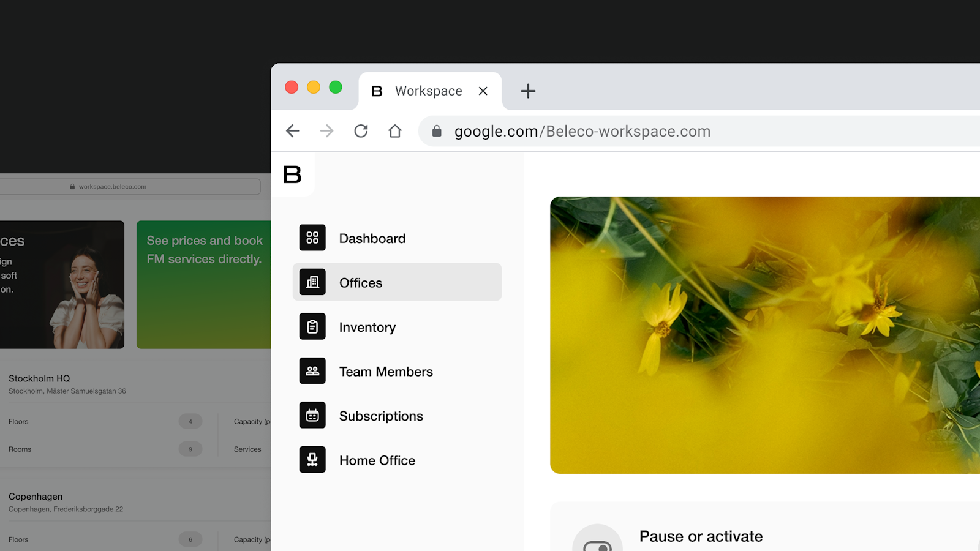Click the Subscriptions calendar icon

pos(312,416)
